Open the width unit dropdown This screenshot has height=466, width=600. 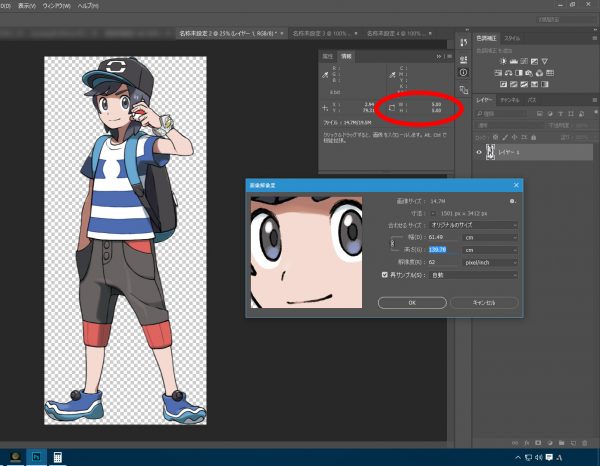pyautogui.click(x=490, y=238)
